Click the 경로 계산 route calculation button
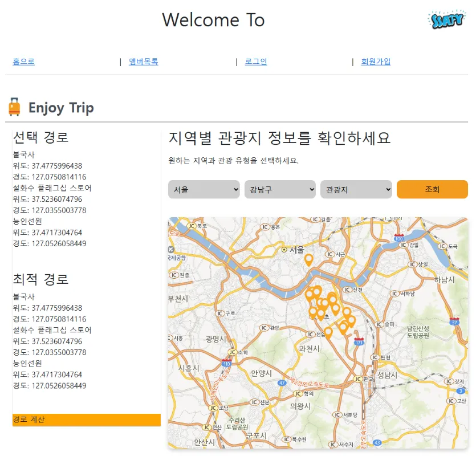This screenshot has height=456, width=476. 87,420
